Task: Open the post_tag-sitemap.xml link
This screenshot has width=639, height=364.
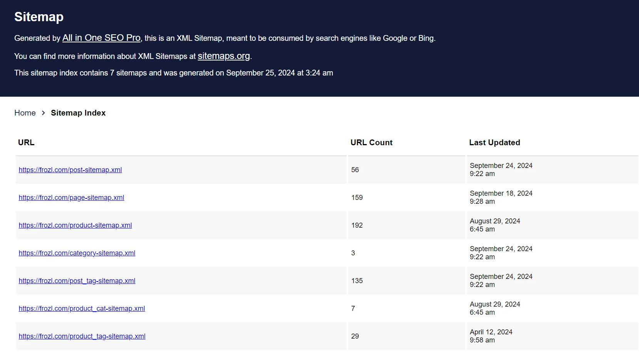Action: (x=77, y=281)
